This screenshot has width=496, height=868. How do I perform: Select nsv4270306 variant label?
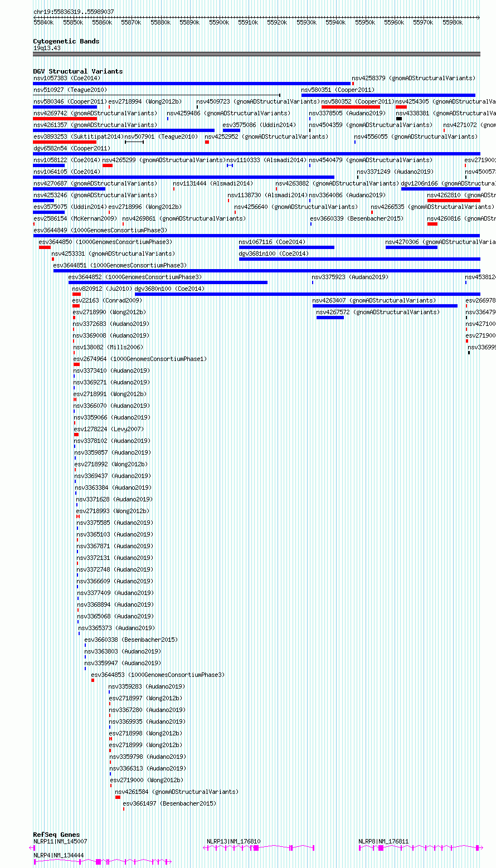coord(440,242)
